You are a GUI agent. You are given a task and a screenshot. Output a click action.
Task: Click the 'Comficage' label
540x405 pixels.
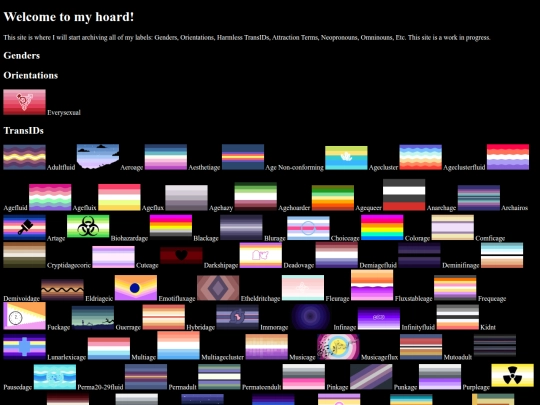[x=490, y=238]
